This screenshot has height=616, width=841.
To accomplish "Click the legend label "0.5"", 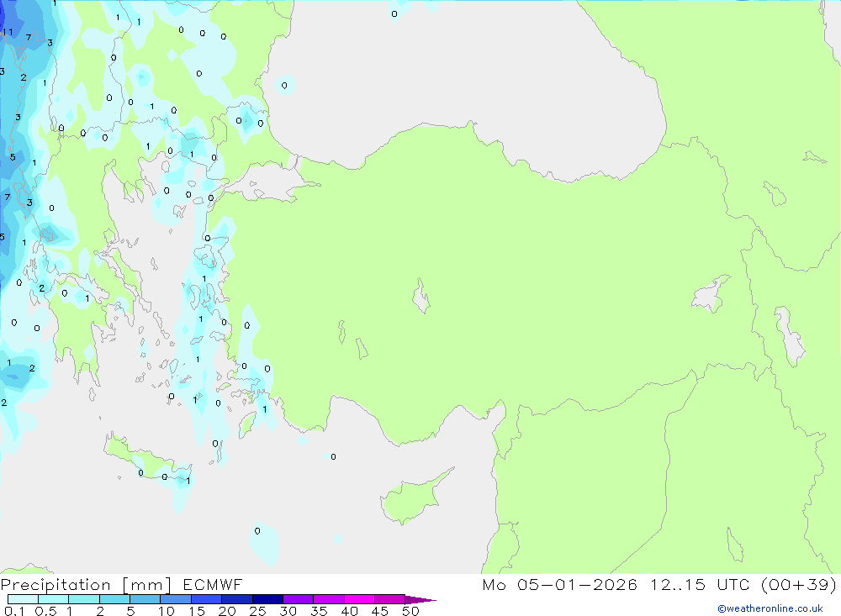I will click(x=45, y=611).
